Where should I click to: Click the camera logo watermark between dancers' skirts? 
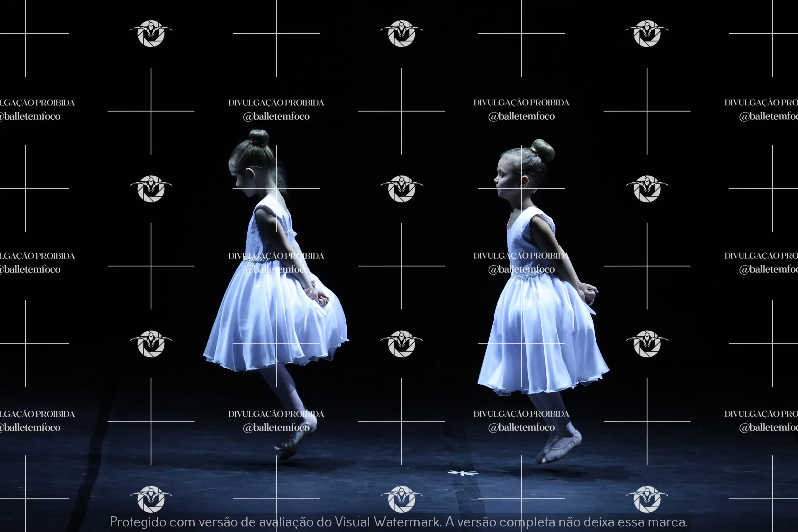401,343
